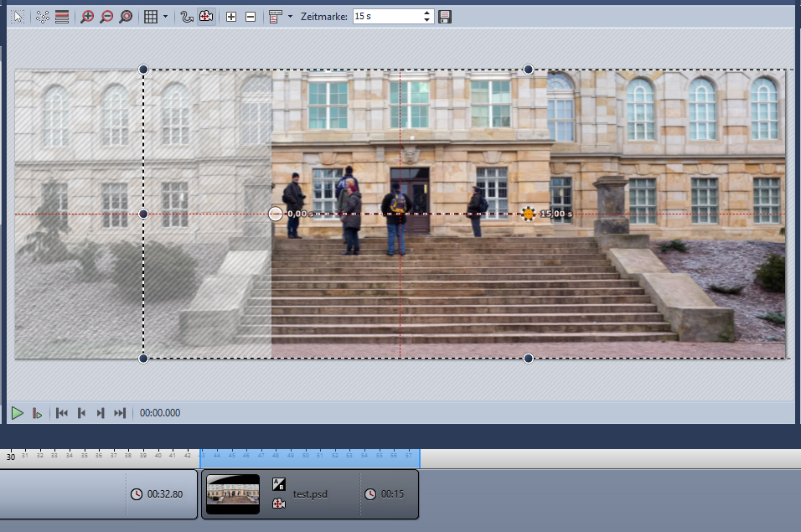The height and width of the screenshot is (532, 801).
Task: Toggle the camera pan tool
Action: (x=205, y=17)
